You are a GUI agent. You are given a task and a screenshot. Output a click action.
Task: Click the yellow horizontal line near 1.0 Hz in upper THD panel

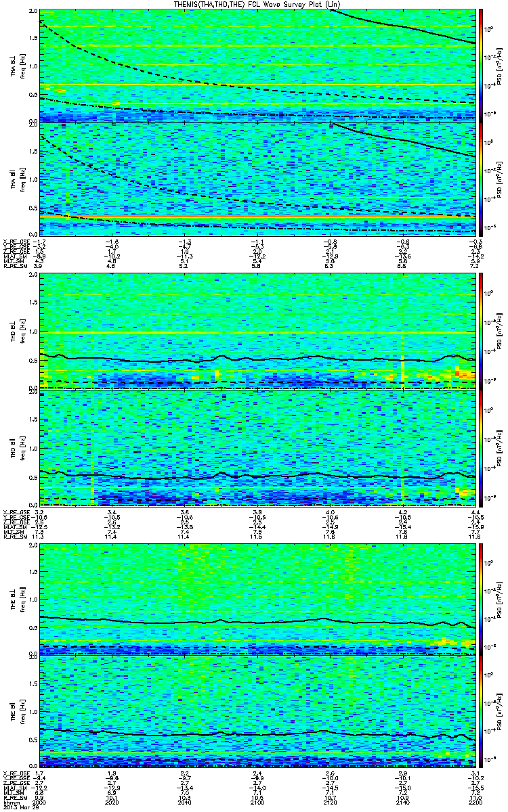coord(257,333)
